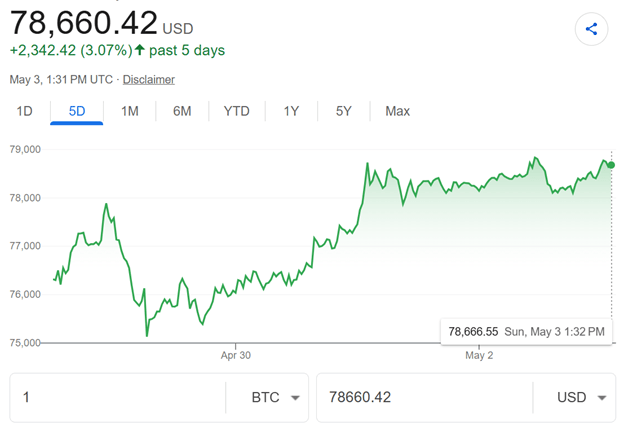Show the 6M price history
The height and width of the screenshot is (427, 624).
click(182, 111)
